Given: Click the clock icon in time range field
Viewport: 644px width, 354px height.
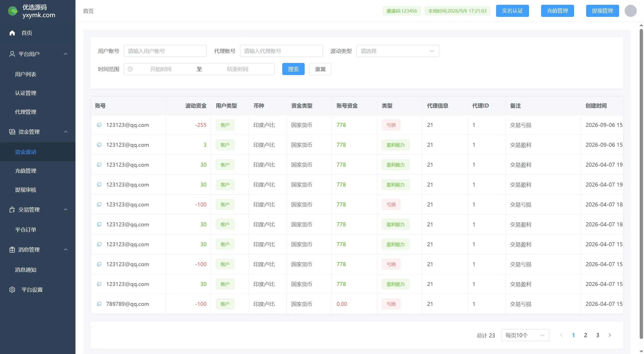Looking at the screenshot, I should (130, 69).
